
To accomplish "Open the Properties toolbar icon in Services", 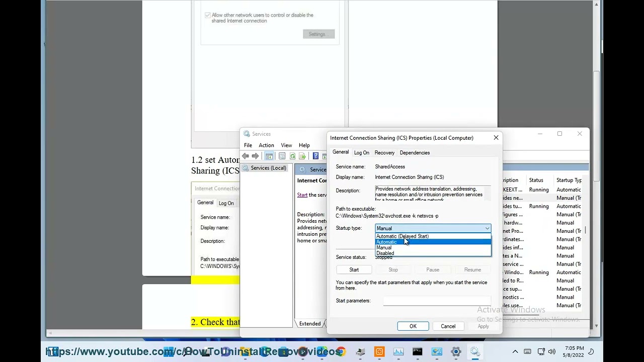I will point(282,156).
